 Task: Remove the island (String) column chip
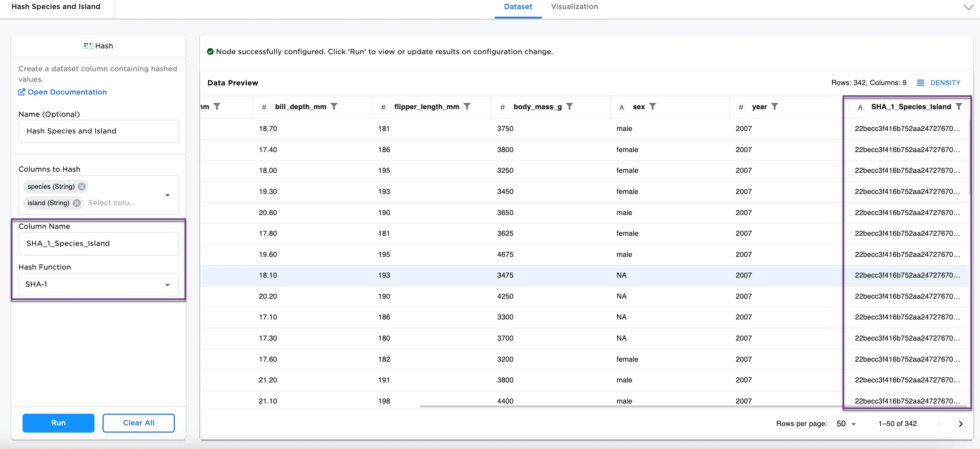[76, 203]
